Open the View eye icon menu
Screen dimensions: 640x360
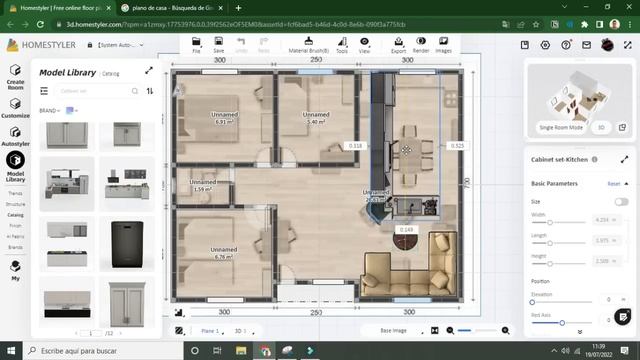tap(364, 45)
